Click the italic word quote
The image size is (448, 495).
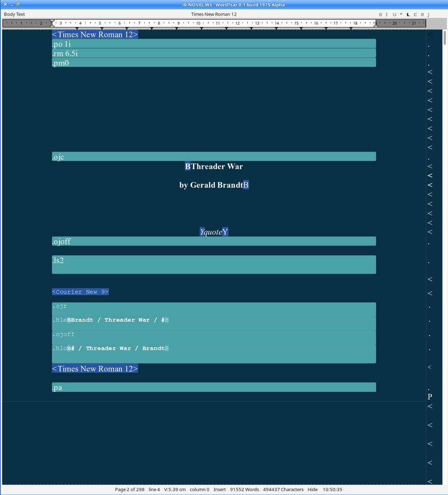point(213,232)
